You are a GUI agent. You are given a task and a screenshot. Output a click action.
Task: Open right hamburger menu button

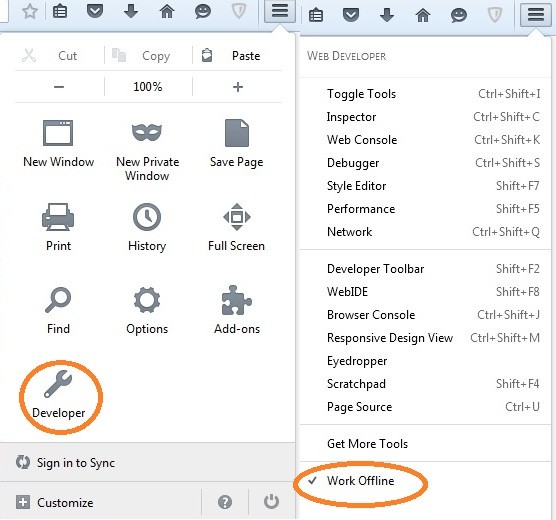click(x=536, y=15)
